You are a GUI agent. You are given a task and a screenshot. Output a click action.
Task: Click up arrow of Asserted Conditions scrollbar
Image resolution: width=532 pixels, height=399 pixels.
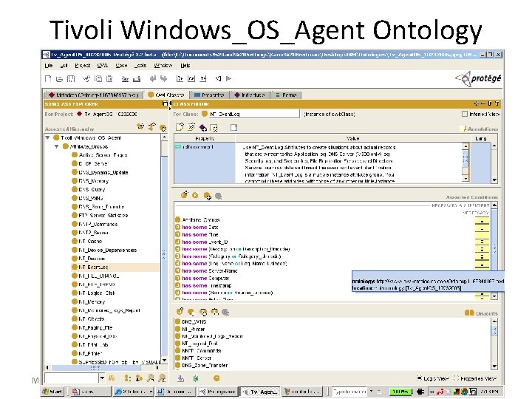pos(494,205)
